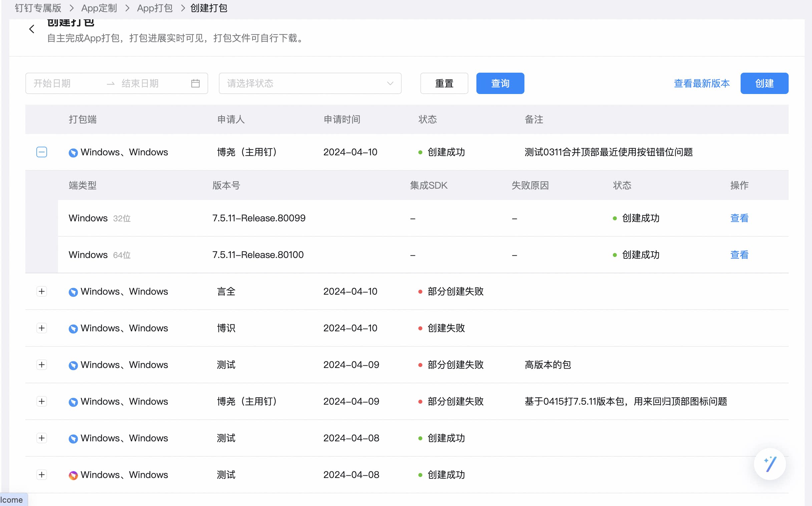
Task: Open the 查看最新版本 link
Action: [702, 83]
